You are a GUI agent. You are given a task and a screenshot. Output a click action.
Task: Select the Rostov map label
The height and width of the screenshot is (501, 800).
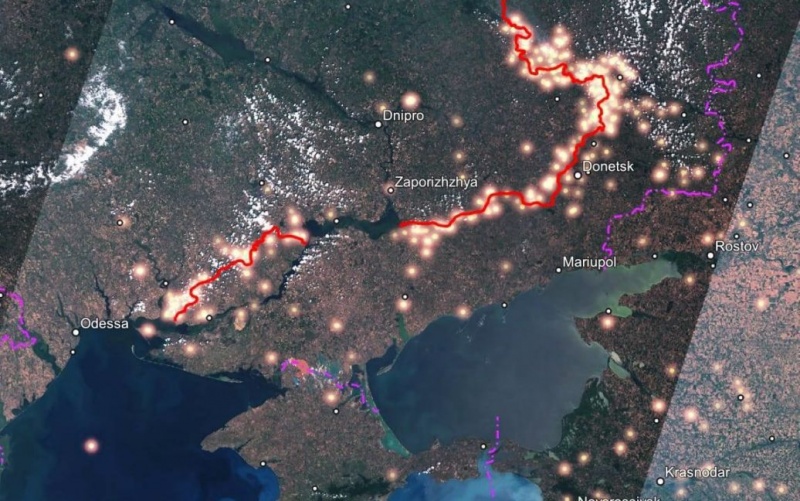tap(737, 246)
